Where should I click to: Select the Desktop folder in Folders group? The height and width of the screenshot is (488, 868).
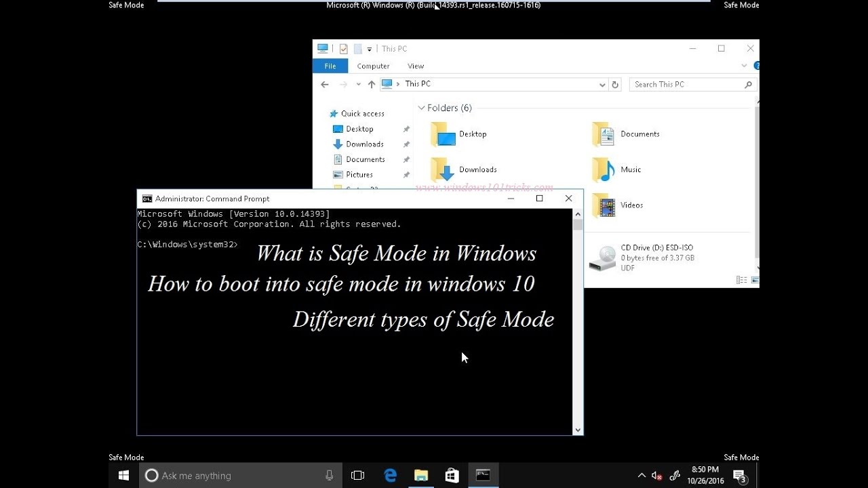(459, 134)
